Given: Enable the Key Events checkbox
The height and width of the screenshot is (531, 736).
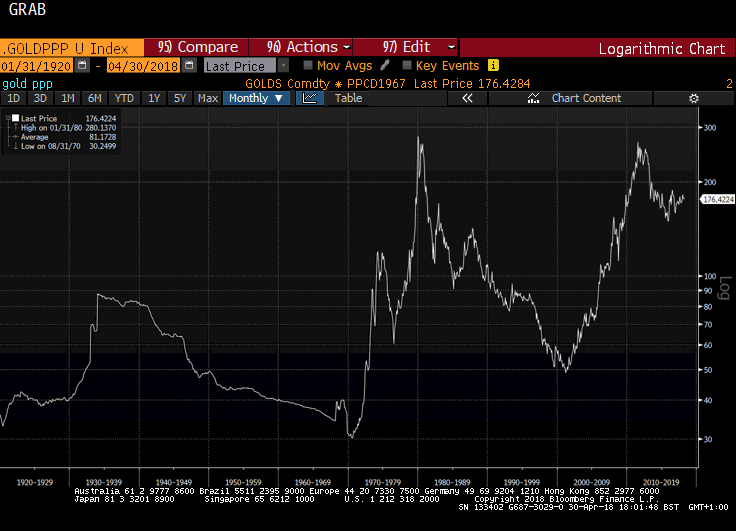Looking at the screenshot, I should tap(406, 65).
